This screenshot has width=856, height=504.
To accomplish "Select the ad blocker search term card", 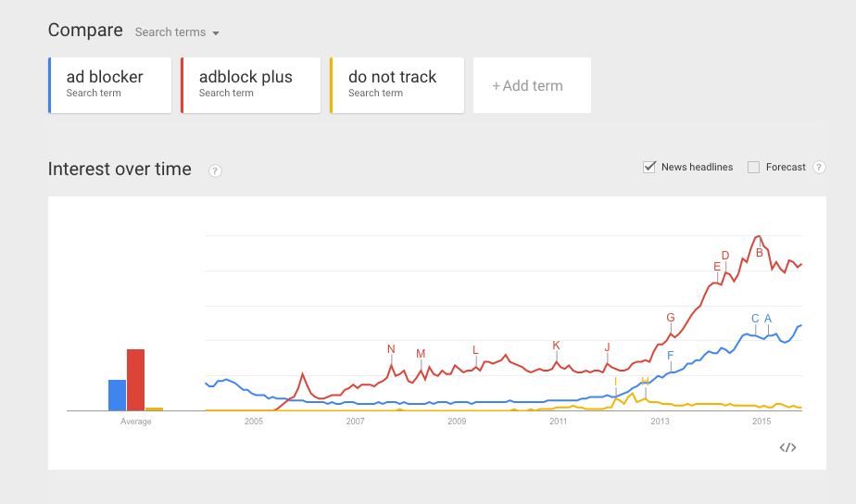I will coord(110,85).
